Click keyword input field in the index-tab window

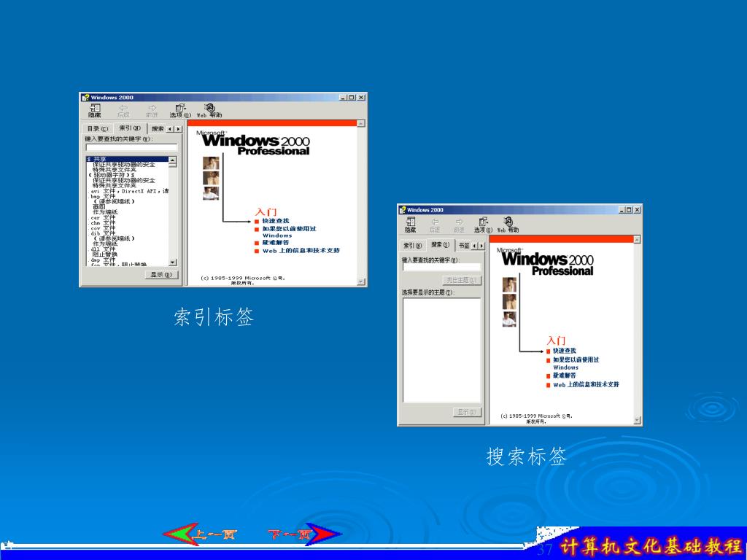(131, 147)
